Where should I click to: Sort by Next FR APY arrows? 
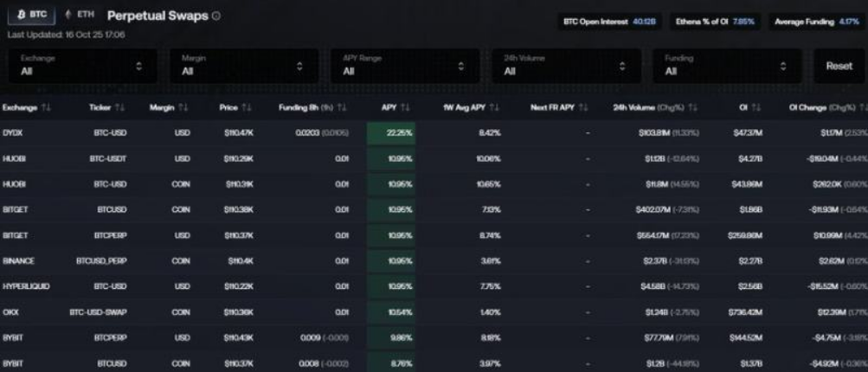coord(583,108)
